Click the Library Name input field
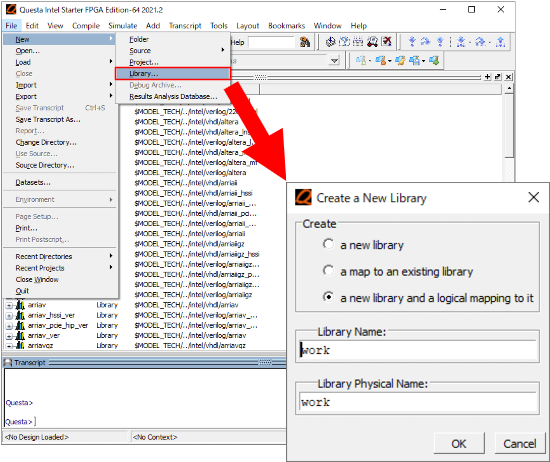550x462 pixels. [x=417, y=350]
